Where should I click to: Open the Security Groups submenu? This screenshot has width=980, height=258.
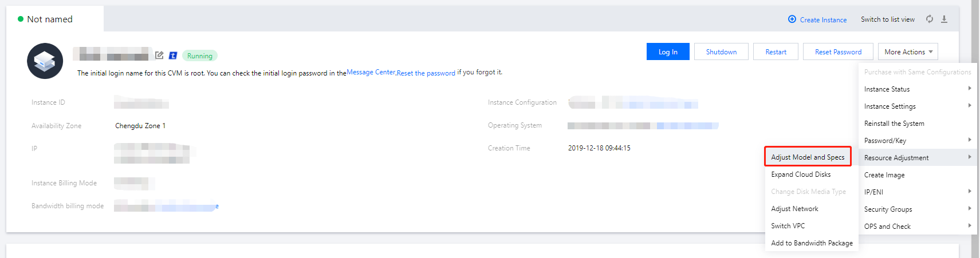[916, 209]
